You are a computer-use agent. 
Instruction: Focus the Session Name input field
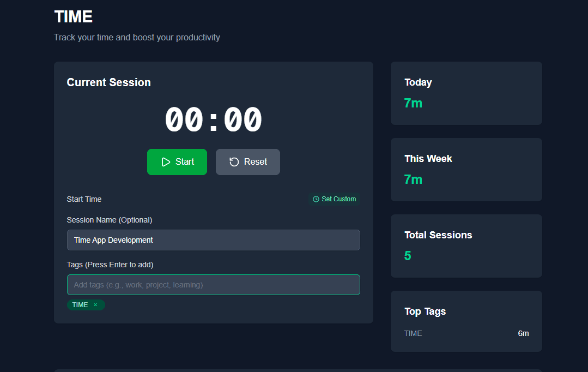(x=213, y=240)
